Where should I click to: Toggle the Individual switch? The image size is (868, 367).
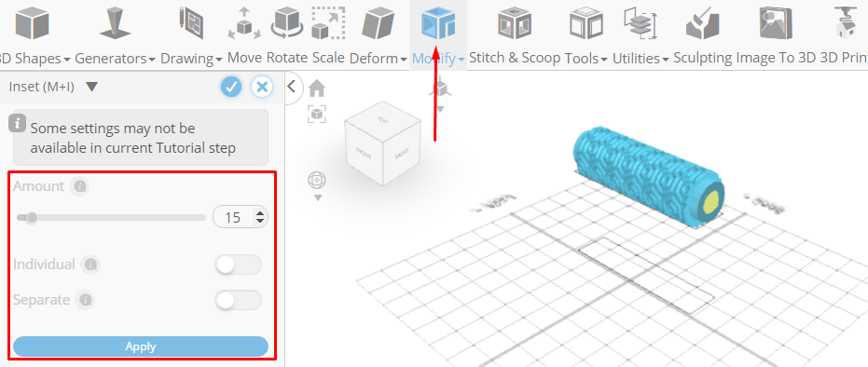point(238,265)
